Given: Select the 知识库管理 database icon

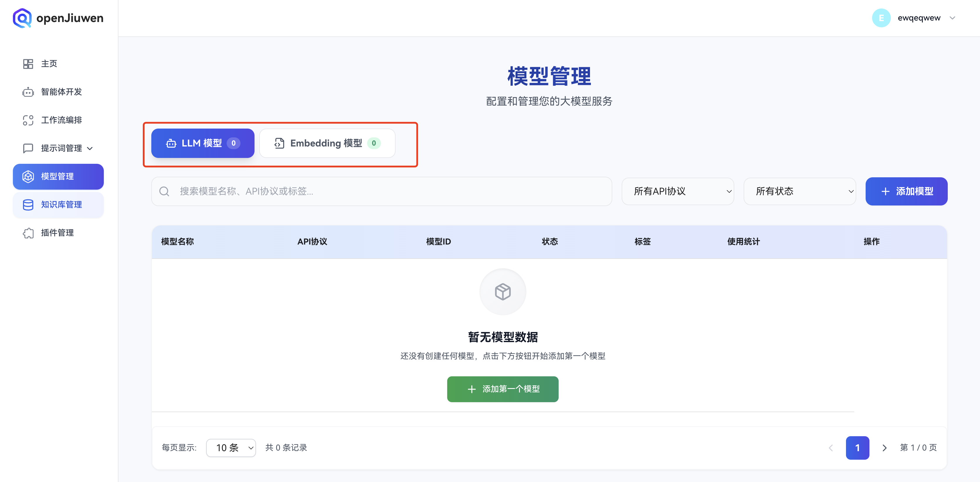Looking at the screenshot, I should point(28,205).
